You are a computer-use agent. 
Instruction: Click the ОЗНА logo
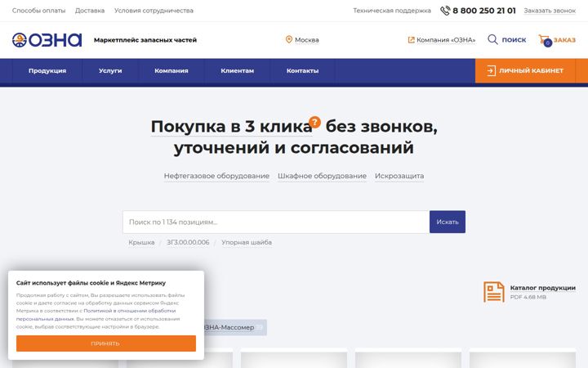[x=47, y=40]
